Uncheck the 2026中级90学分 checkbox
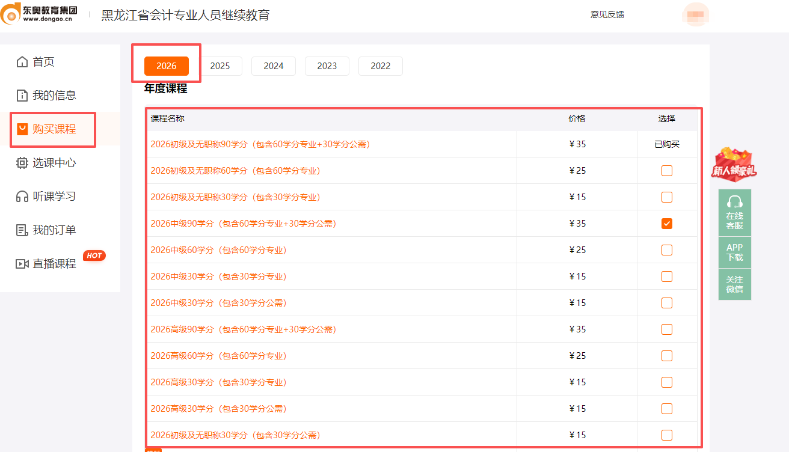The image size is (789, 452). pyautogui.click(x=667, y=223)
